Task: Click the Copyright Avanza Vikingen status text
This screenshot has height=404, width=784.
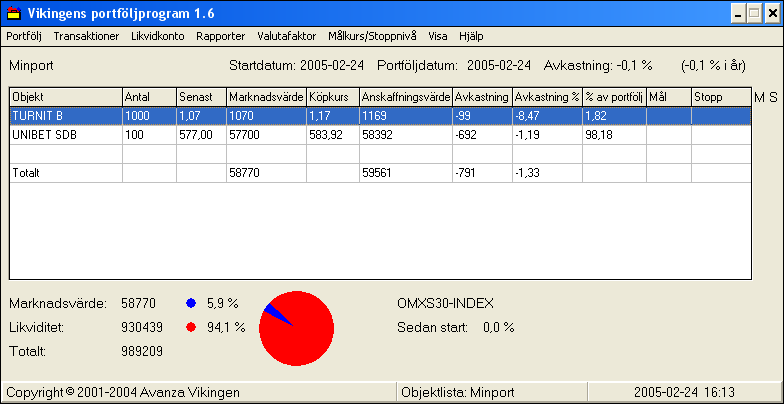Action: pos(123,392)
